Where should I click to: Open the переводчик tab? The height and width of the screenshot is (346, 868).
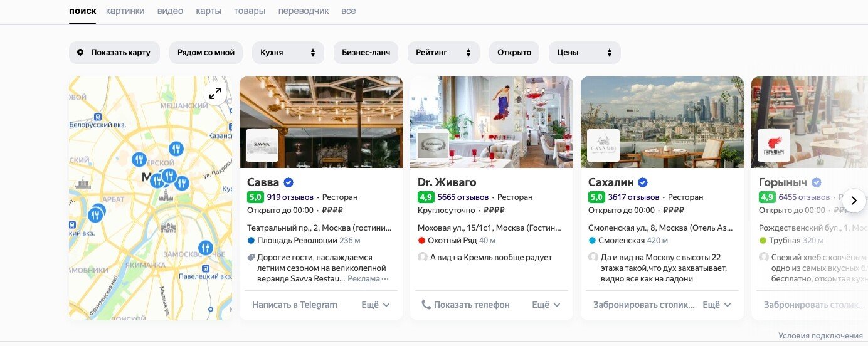coord(304,11)
